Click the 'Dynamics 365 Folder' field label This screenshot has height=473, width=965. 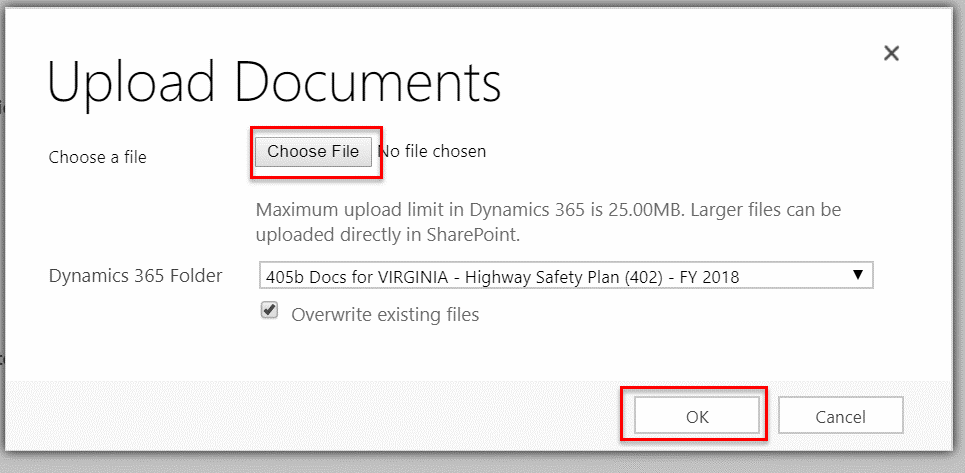coord(135,276)
